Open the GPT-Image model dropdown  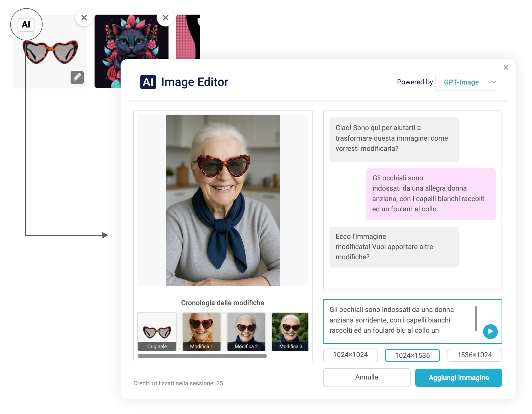[467, 82]
